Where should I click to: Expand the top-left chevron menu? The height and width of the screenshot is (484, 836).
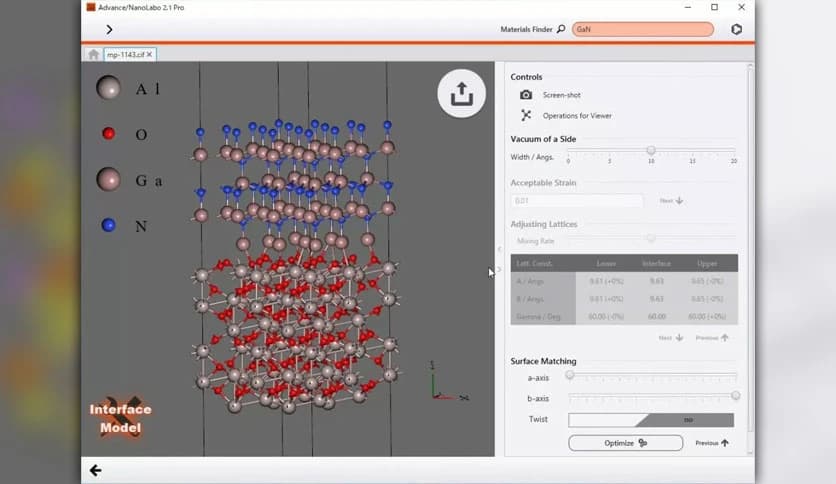109,30
